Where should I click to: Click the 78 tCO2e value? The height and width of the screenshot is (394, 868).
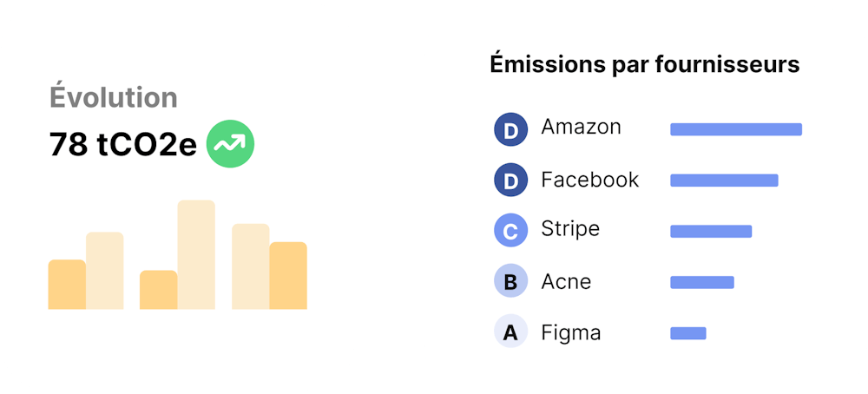[x=123, y=145]
